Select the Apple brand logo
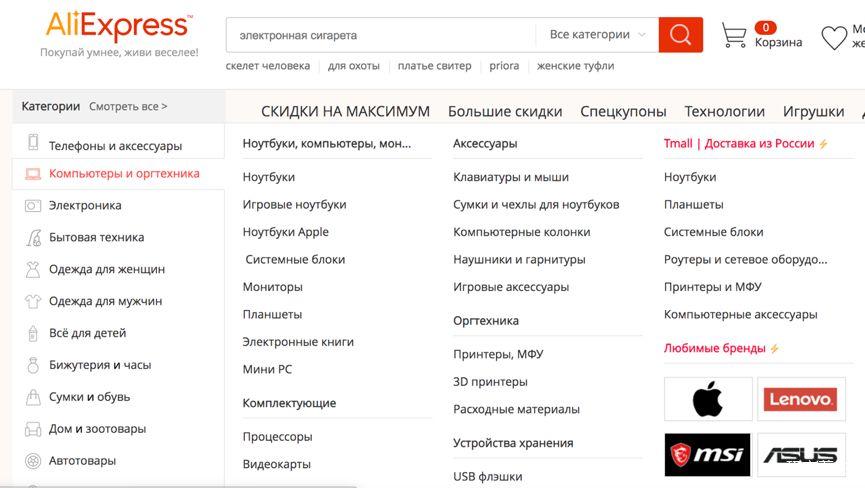The width and height of the screenshot is (865, 488). [x=708, y=399]
